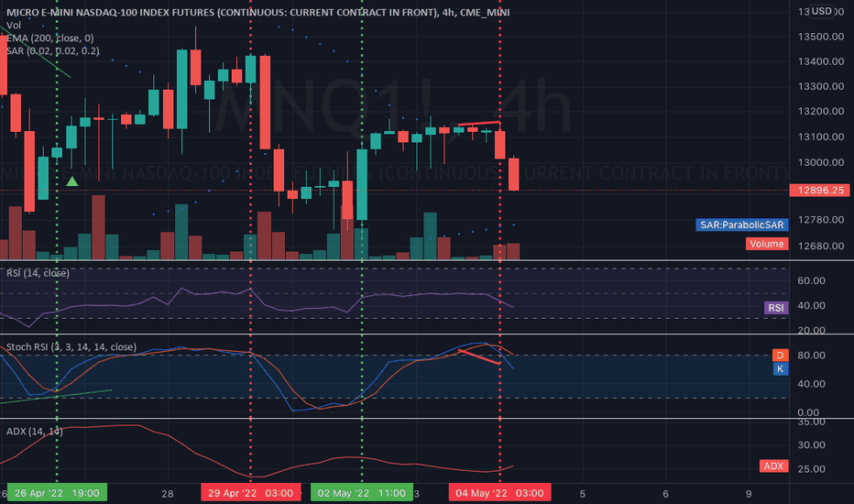This screenshot has width=854, height=504.
Task: Click the orange D stochastic label
Action: pos(780,356)
